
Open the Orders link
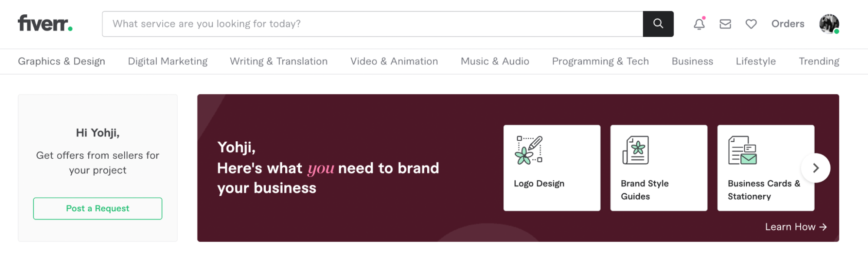click(788, 24)
